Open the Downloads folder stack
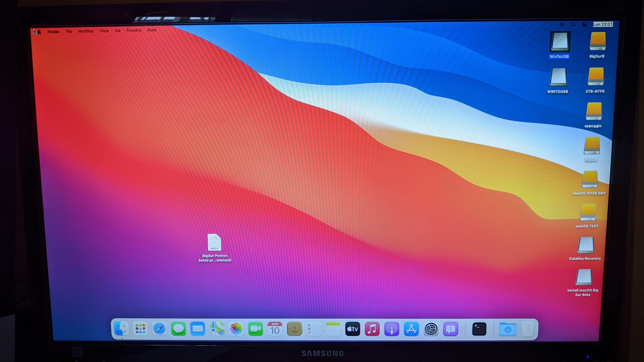The image size is (644, 362). point(507,330)
